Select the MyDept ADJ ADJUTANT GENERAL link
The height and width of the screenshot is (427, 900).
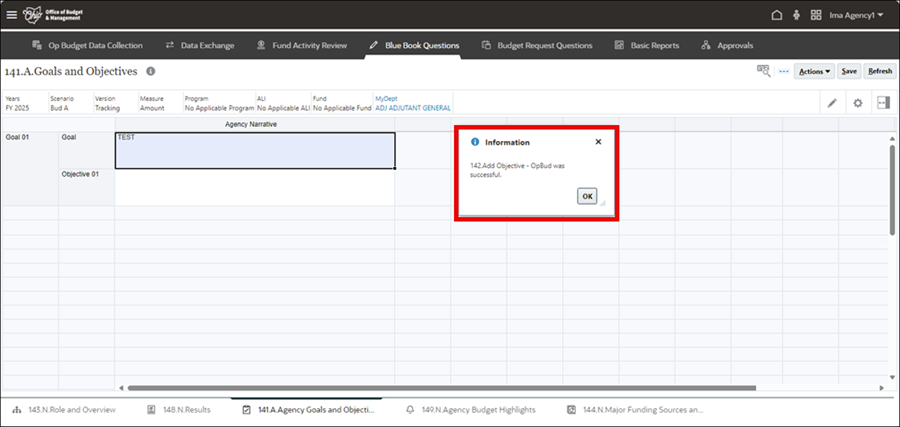[412, 108]
